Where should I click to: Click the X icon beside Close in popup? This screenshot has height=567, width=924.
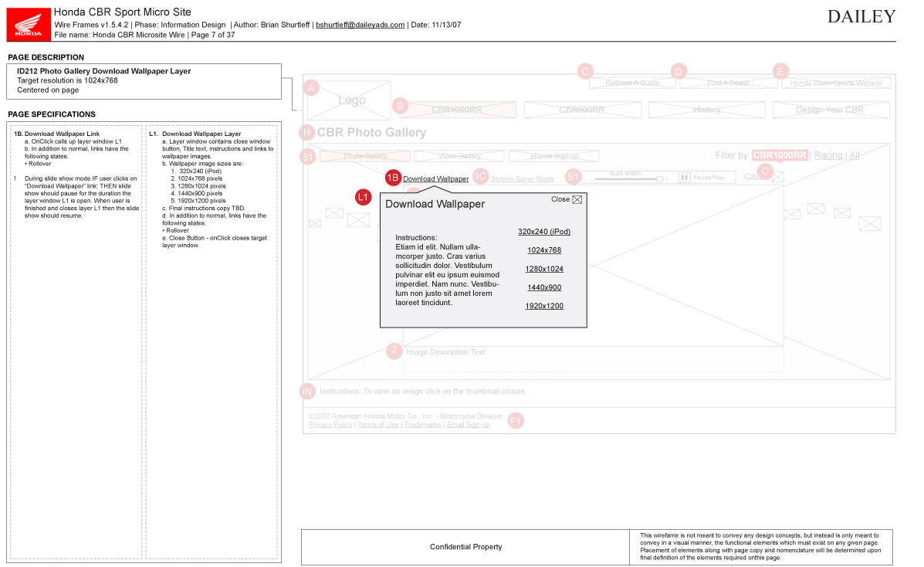[x=577, y=199]
